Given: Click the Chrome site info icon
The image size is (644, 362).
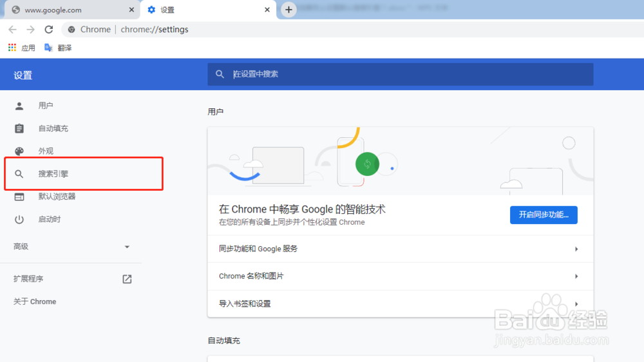Looking at the screenshot, I should tap(71, 30).
